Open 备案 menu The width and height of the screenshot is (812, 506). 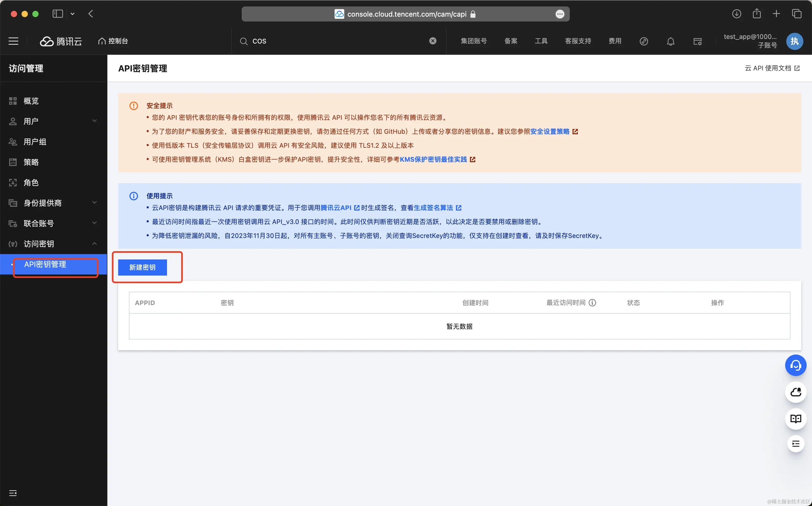pos(510,41)
